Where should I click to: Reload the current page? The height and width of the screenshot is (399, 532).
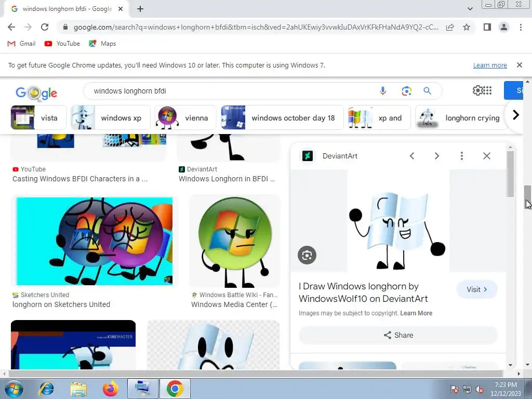[45, 27]
